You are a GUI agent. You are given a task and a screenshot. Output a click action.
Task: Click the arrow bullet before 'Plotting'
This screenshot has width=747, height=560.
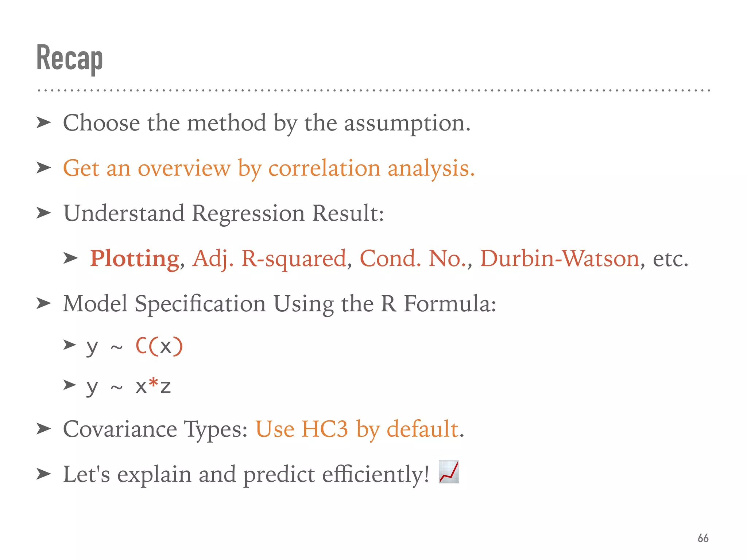point(70,258)
